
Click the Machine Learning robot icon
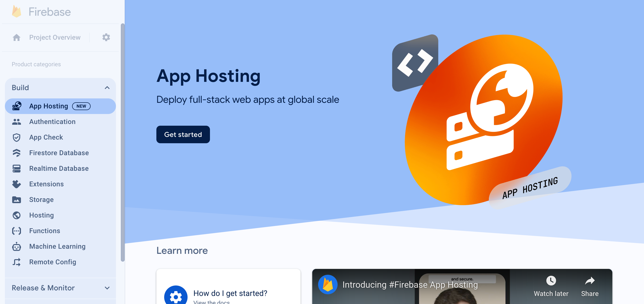16,247
